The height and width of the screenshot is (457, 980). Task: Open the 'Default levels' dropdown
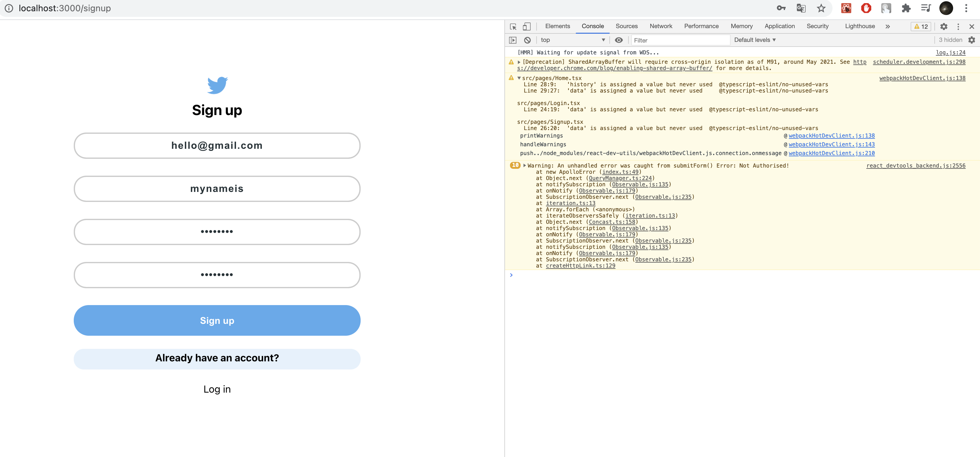[754, 40]
